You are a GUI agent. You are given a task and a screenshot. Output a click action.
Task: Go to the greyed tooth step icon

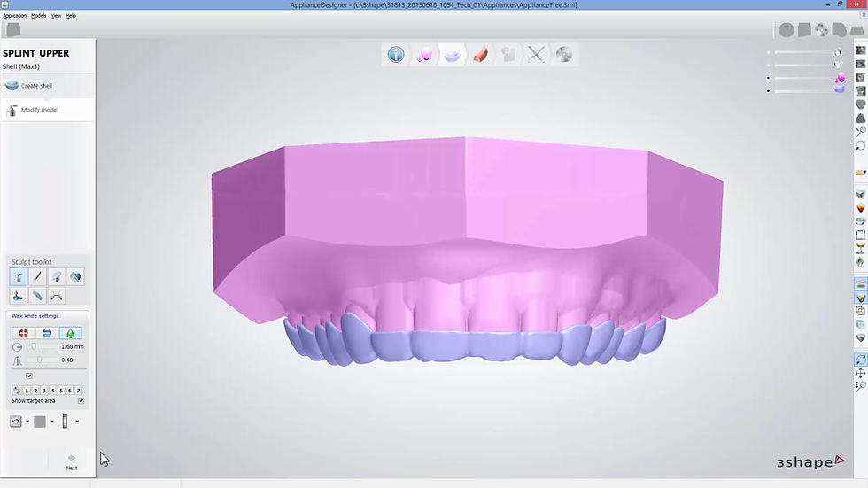pyautogui.click(x=508, y=54)
